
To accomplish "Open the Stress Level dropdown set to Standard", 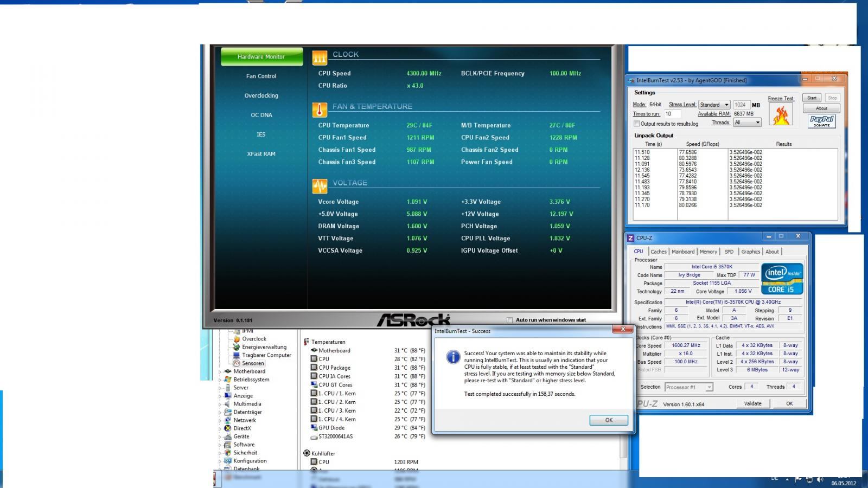I will point(714,105).
